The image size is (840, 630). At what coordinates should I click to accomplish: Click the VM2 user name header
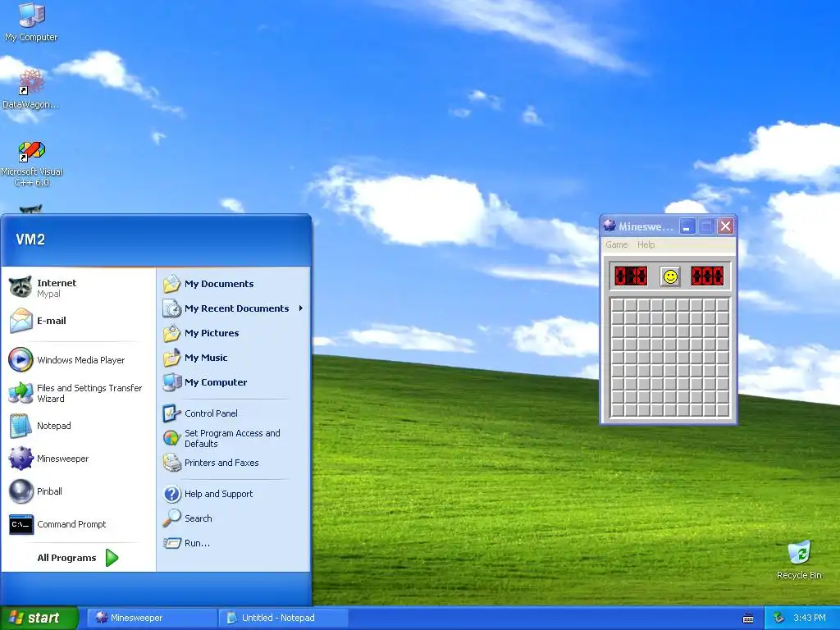point(30,239)
